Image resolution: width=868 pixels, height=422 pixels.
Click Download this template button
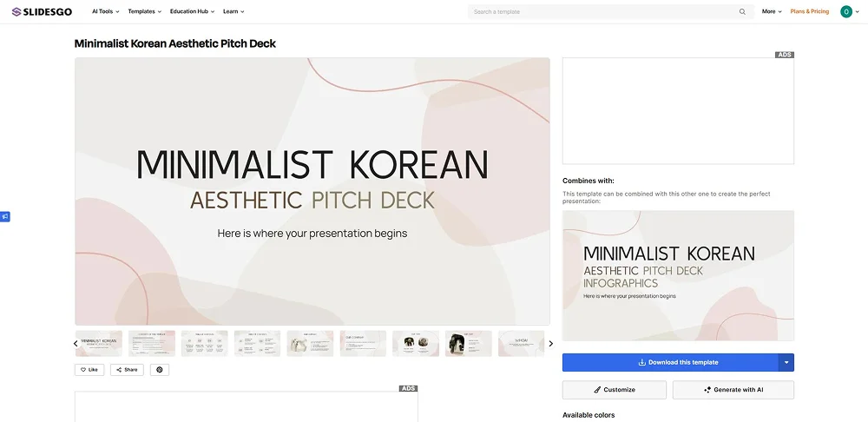pyautogui.click(x=670, y=362)
